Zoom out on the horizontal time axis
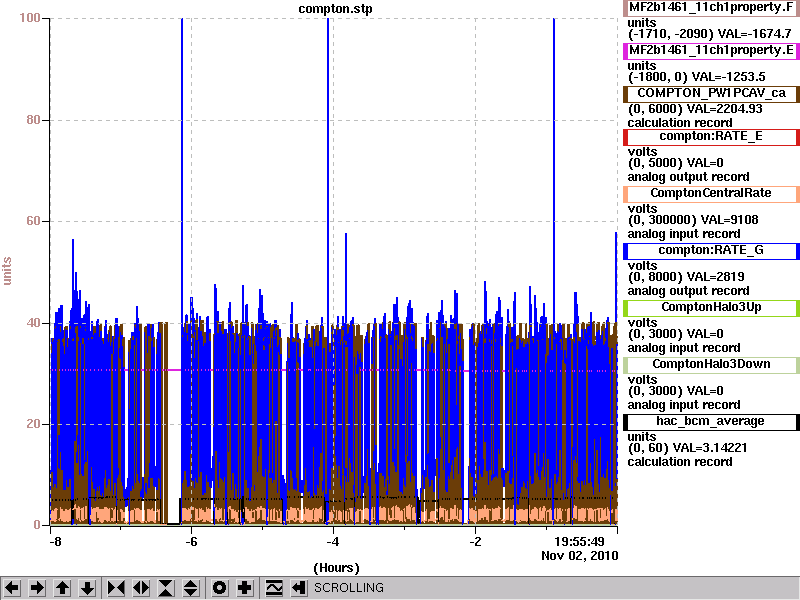The width and height of the screenshot is (800, 600). 141,588
